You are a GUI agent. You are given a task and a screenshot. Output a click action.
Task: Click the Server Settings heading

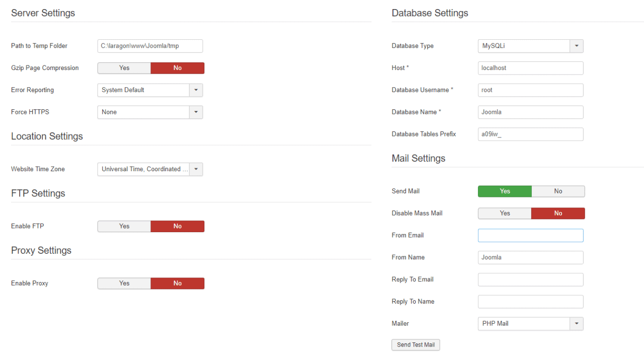point(43,14)
